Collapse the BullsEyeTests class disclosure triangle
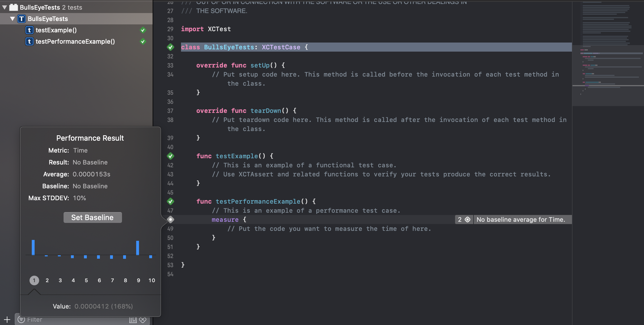644x325 pixels. [12, 19]
